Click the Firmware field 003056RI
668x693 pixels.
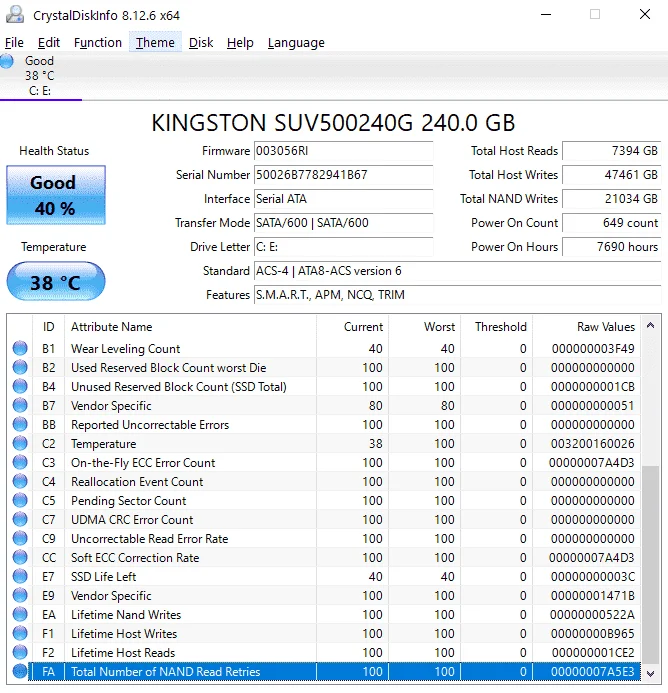coord(344,151)
